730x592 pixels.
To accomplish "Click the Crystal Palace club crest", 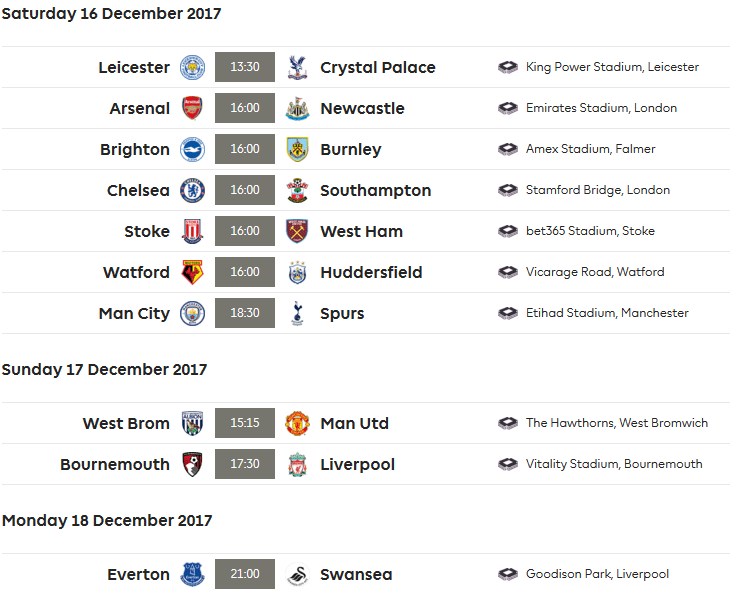I will (297, 68).
